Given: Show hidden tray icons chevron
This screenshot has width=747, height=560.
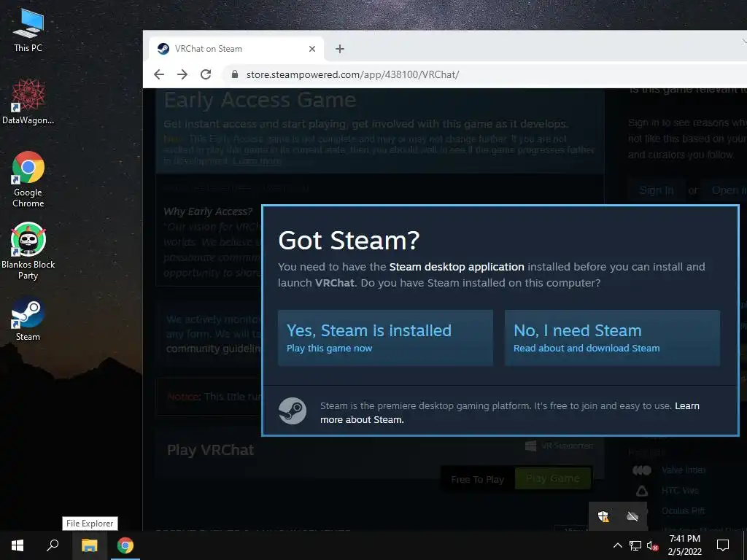Looking at the screenshot, I should pos(617,545).
